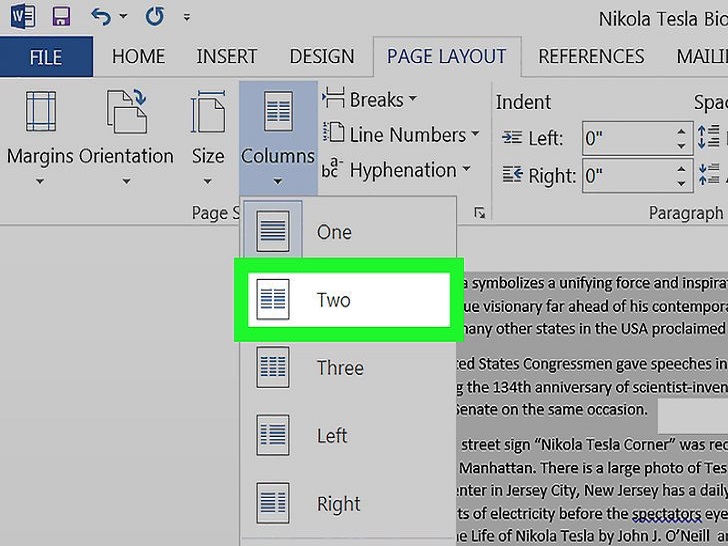The height and width of the screenshot is (546, 728).
Task: Choose the Two column layout
Action: click(x=349, y=299)
